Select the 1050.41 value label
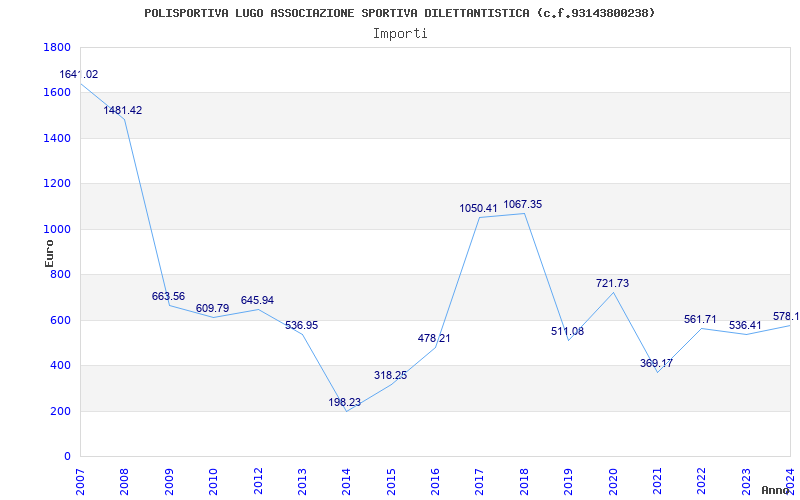Viewport: 800px width, 500px height. pyautogui.click(x=478, y=208)
